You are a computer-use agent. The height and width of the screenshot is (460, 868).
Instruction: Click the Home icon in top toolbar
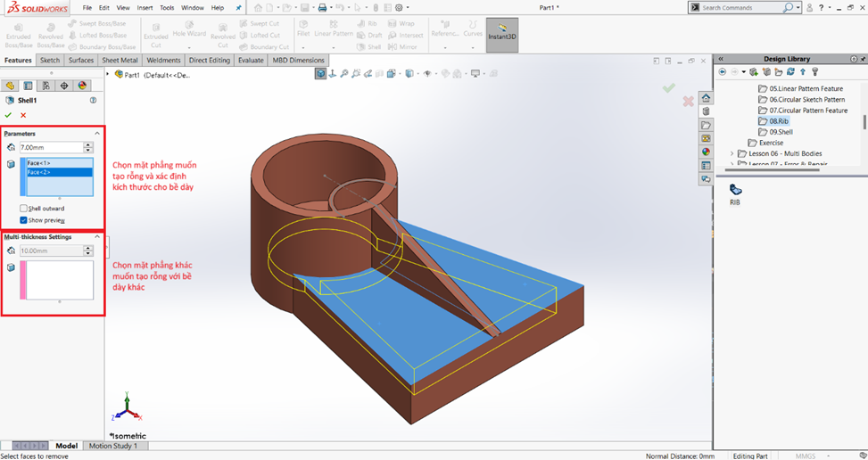click(258, 8)
